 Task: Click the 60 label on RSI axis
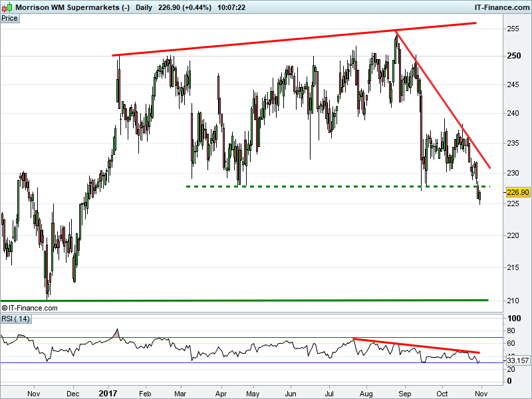point(511,343)
